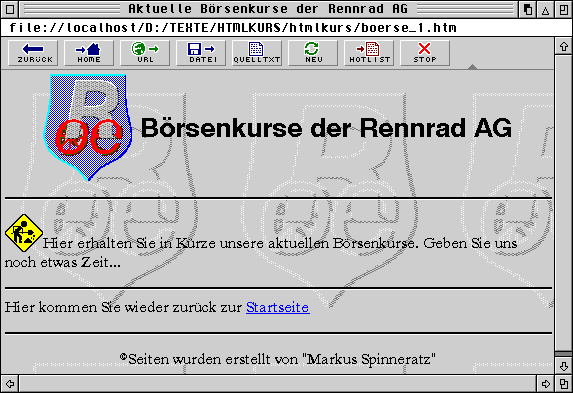The height and width of the screenshot is (393, 573).
Task: Click the ZURÜCK back arrow button
Action: coord(33,53)
